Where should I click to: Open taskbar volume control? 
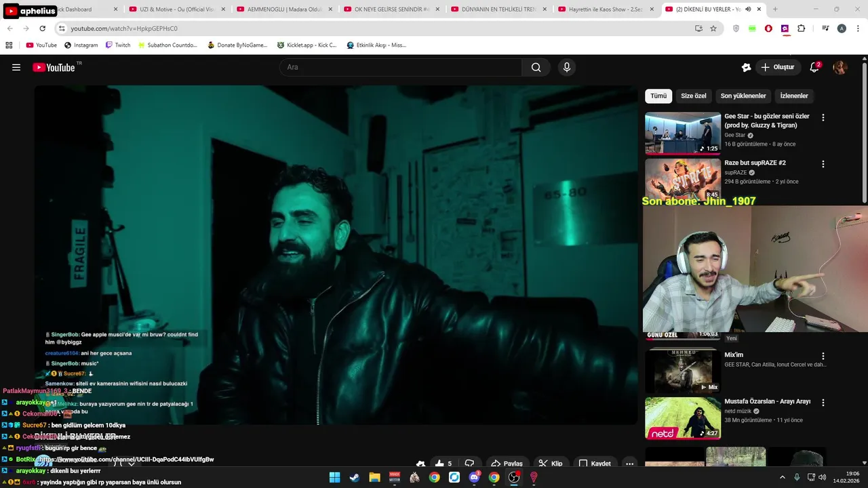pyautogui.click(x=822, y=477)
